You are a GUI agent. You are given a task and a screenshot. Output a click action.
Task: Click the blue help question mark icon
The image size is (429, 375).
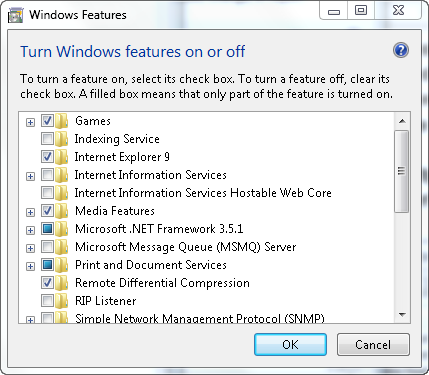click(401, 51)
